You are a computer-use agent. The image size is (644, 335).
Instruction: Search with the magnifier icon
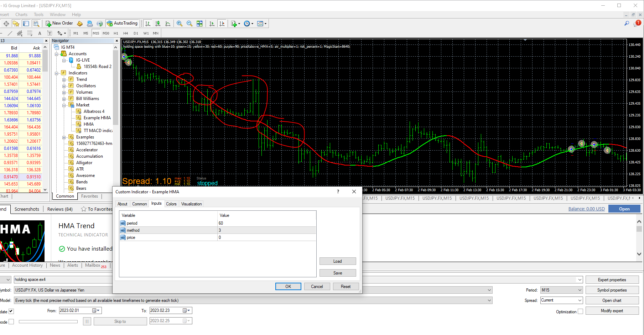tap(627, 23)
